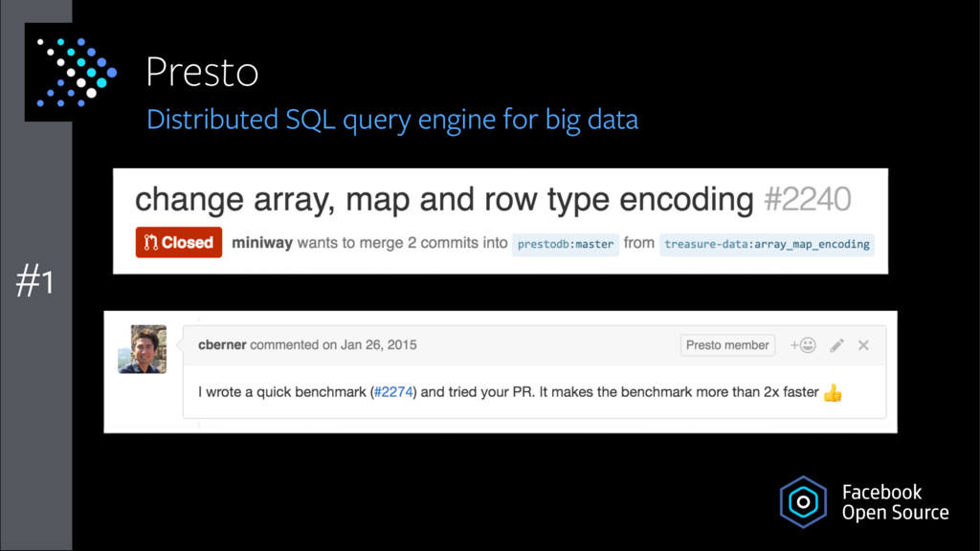The image size is (980, 551).
Task: Click the #1 slide number label
Action: pos(35,280)
